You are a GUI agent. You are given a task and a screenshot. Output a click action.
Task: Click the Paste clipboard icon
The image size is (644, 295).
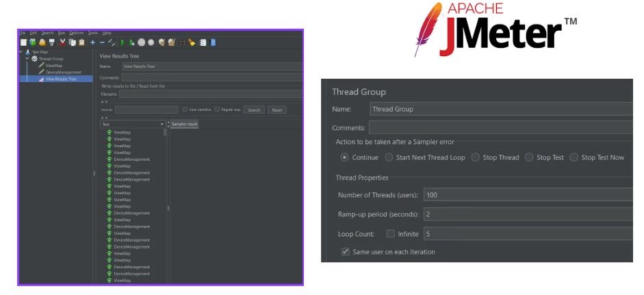pos(81,42)
